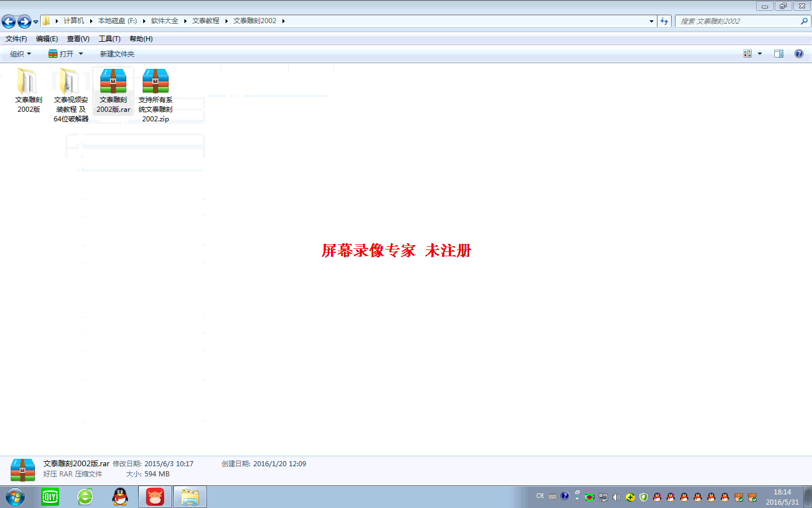Click the green shield tray icon
The image size is (812, 508).
(x=643, y=497)
